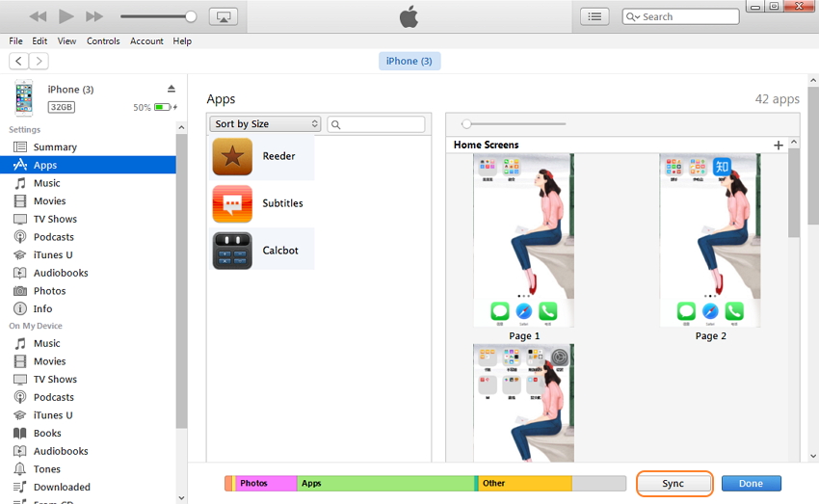This screenshot has height=504, width=819.
Task: Click the fast-forward next track button
Action: (x=94, y=16)
